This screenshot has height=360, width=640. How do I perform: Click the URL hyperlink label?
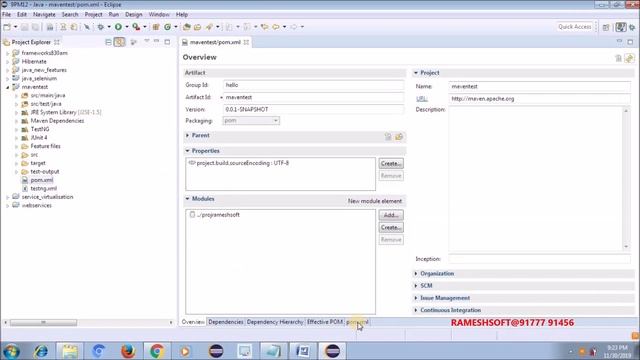click(422, 99)
